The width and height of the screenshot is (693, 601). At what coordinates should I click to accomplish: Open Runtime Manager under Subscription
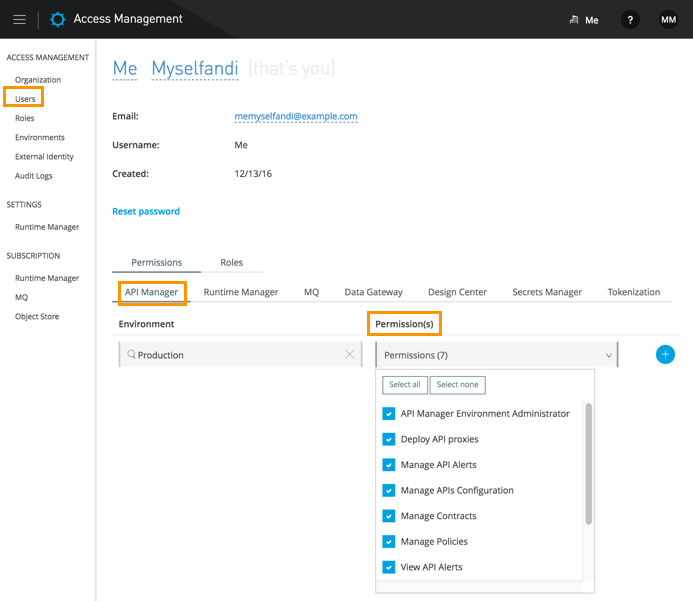point(47,278)
